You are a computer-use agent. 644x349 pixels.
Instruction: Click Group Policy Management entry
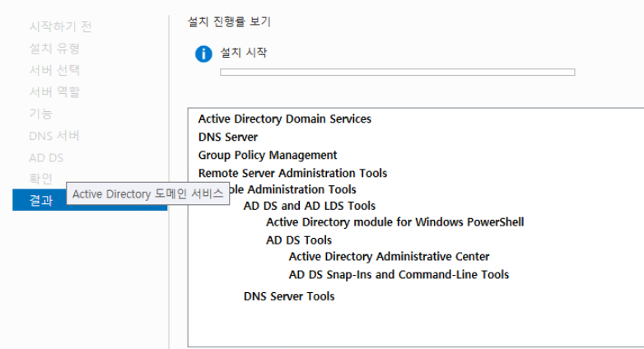(x=268, y=155)
